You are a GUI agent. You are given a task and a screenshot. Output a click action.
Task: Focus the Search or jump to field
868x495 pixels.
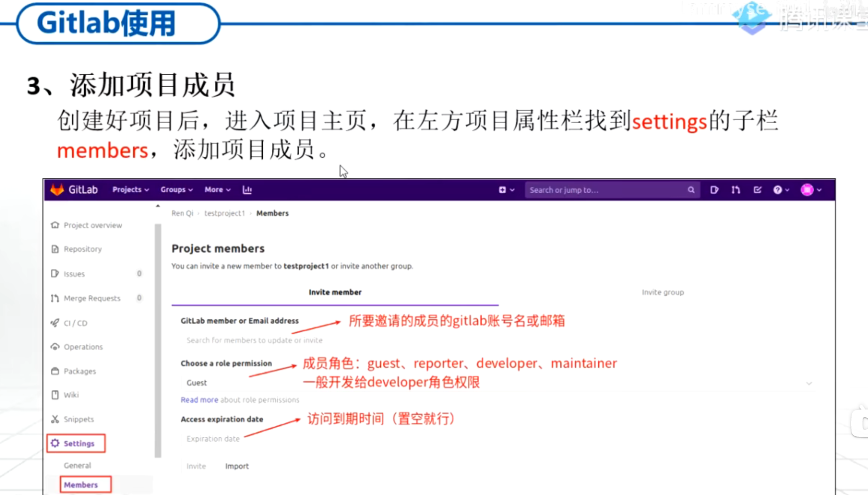[612, 190]
